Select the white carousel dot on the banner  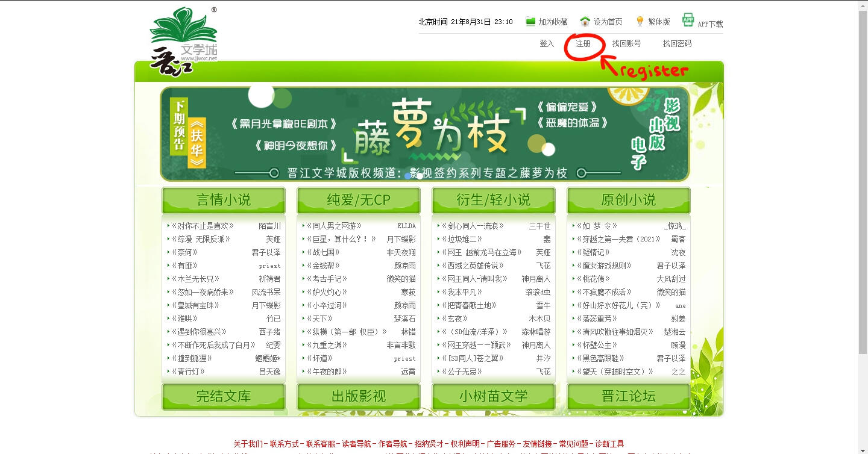[x=420, y=176]
